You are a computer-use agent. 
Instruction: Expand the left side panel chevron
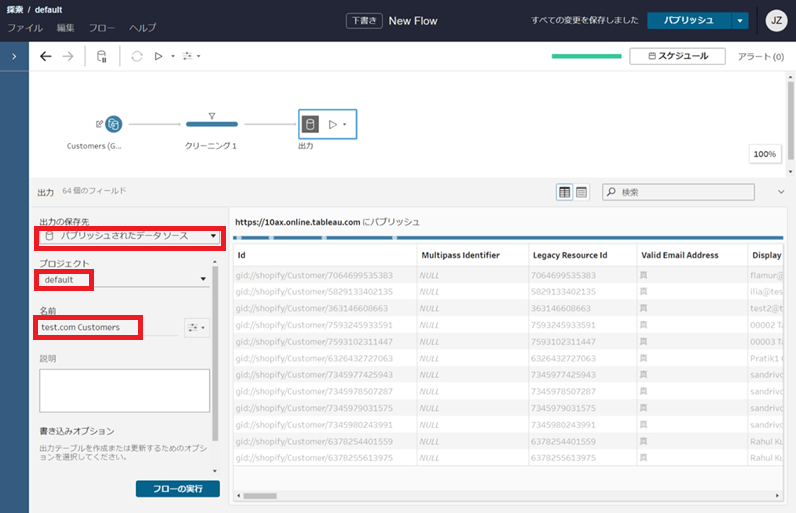pyautogui.click(x=13, y=57)
